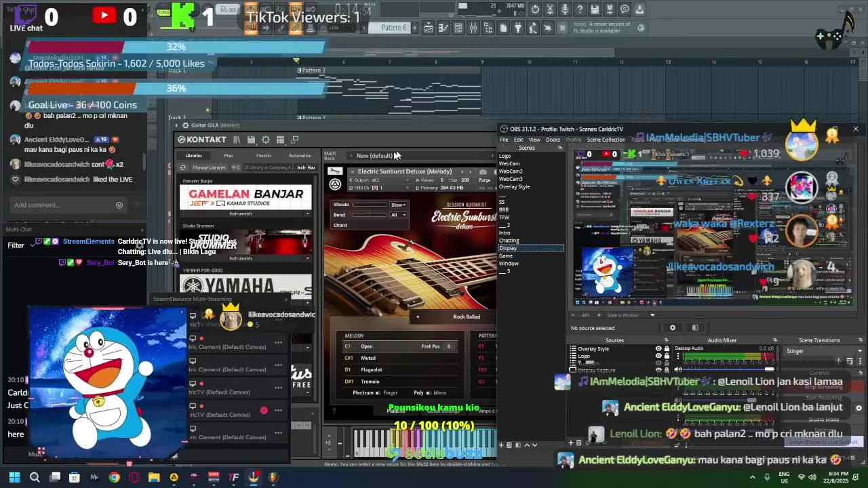Switch to Kontakt Files tab
The width and height of the screenshot is (868, 488).
tap(229, 155)
